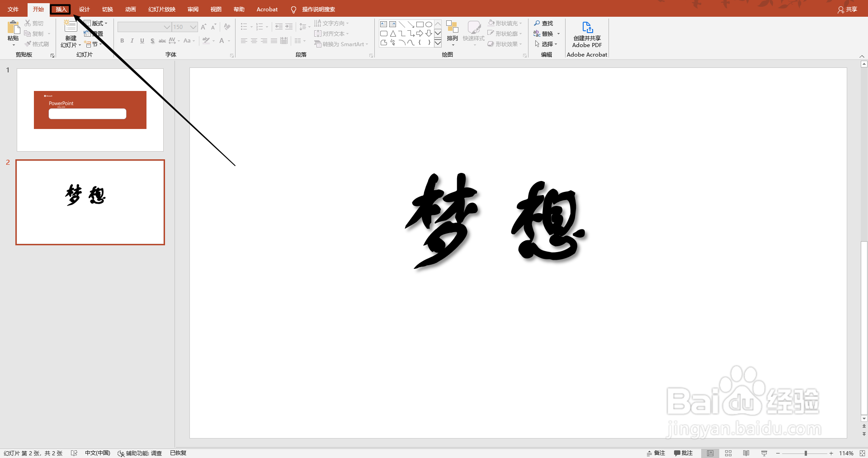
Task: Toggle bold formatting
Action: pos(122,41)
